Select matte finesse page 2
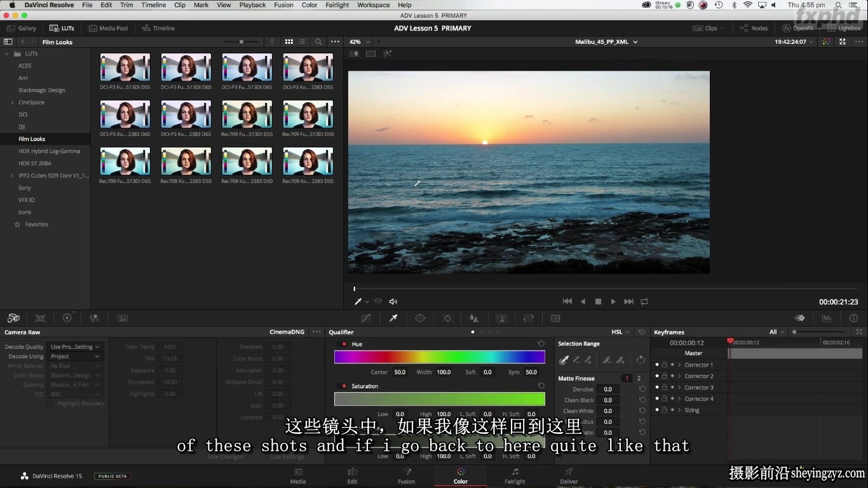Viewport: 868px width, 488px height. pyautogui.click(x=639, y=378)
